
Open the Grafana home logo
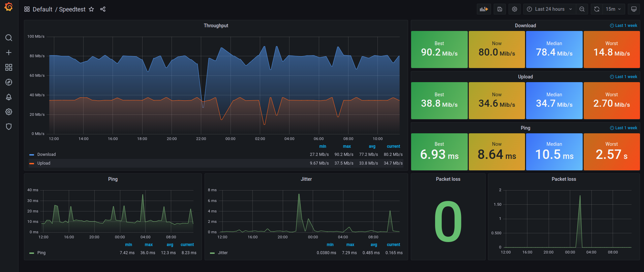[9, 7]
